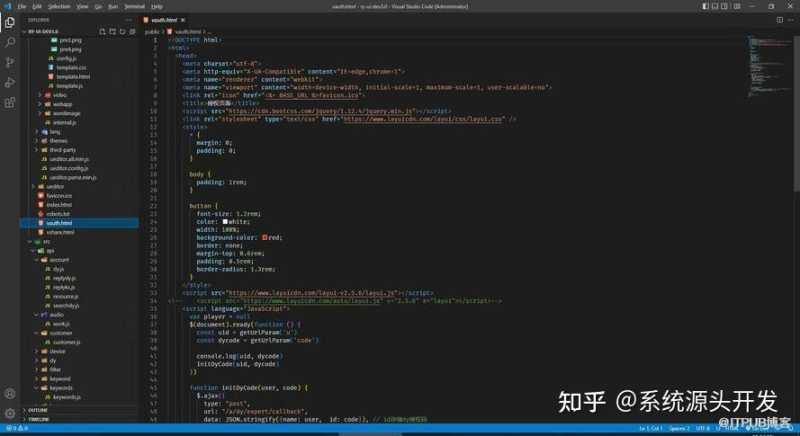Follow the layui.js script link on line 33
800x436 pixels.
(311, 293)
